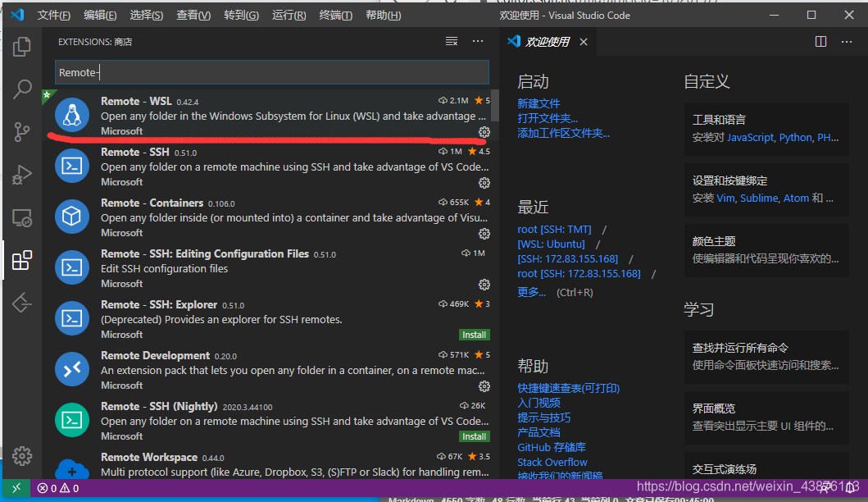Click 更多... recent items link
The image size is (868, 502).
pos(531,293)
